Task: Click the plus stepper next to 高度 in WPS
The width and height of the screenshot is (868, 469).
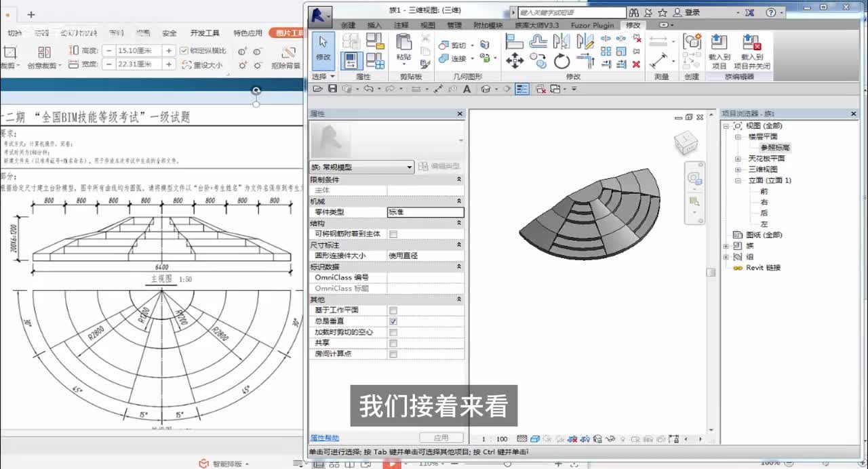Action: 167,51
